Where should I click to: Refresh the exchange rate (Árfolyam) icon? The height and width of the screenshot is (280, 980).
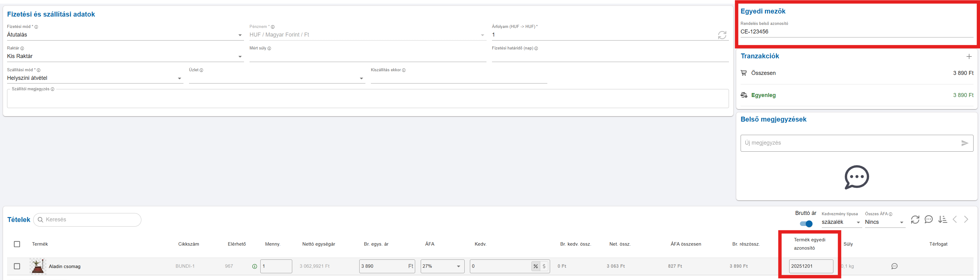[722, 35]
